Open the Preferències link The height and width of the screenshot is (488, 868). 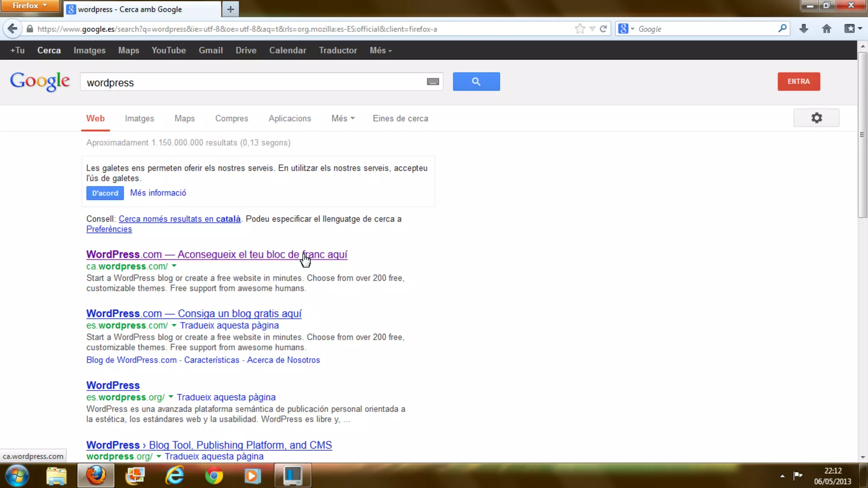coord(109,229)
